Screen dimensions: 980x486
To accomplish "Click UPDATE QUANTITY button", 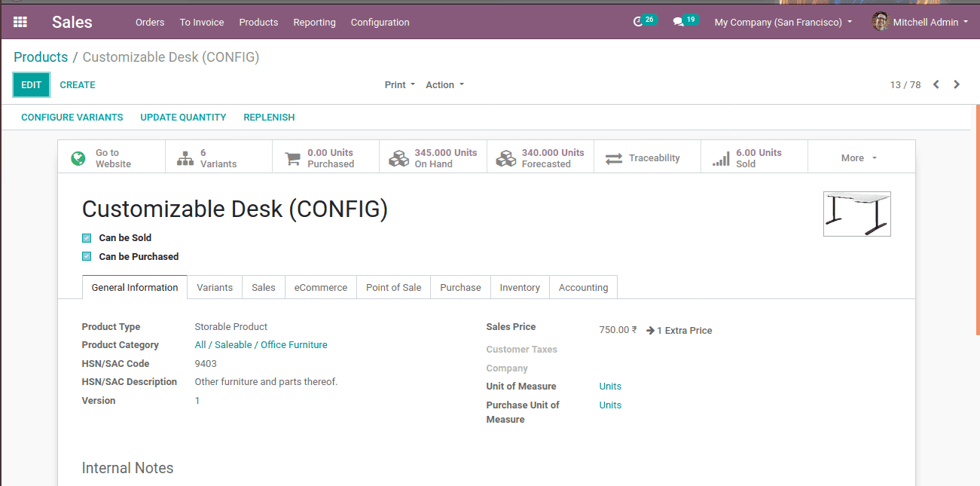I will pos(183,118).
